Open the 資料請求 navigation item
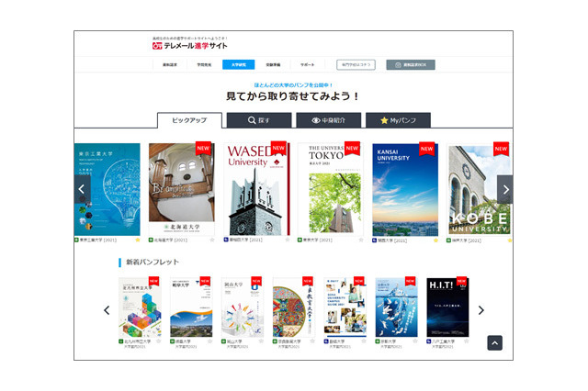Screen dimensions: 588x391 (169, 65)
